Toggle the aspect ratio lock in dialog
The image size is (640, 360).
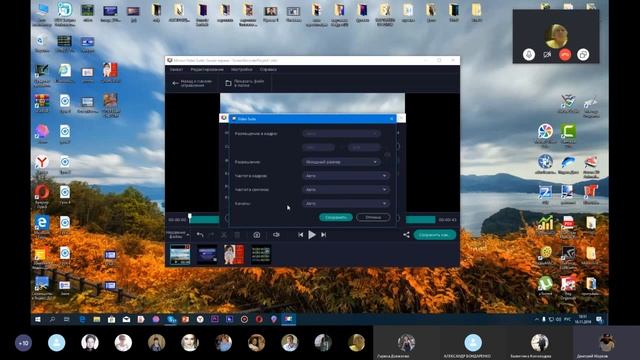[387, 154]
